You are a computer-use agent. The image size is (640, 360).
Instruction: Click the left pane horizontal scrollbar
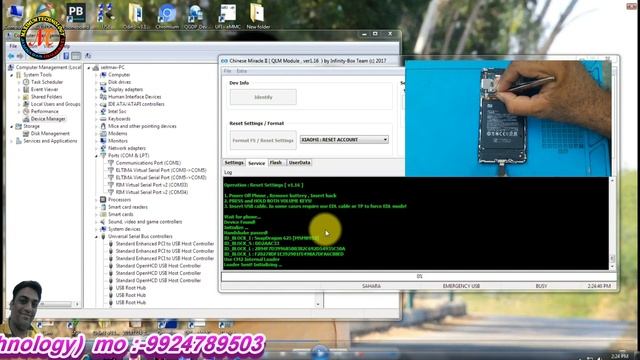pyautogui.click(x=44, y=304)
